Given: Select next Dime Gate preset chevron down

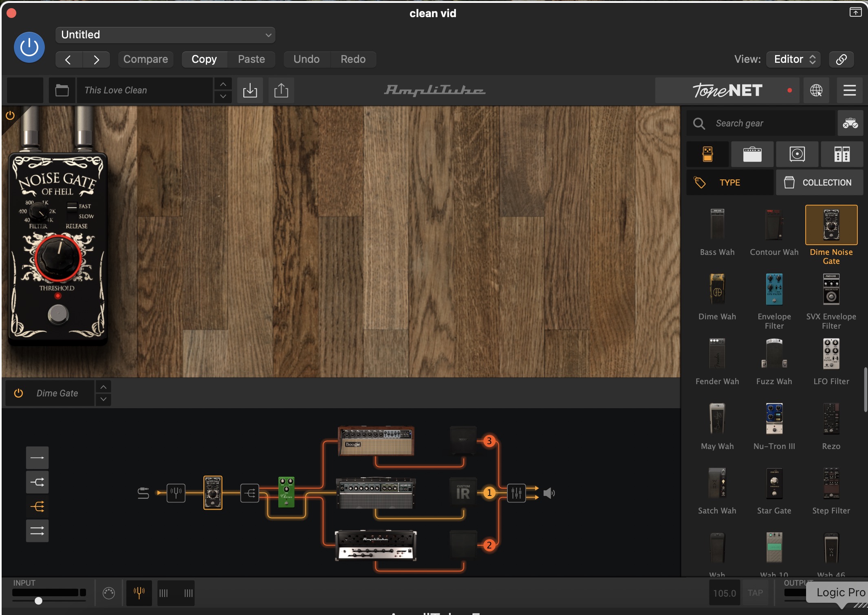Looking at the screenshot, I should pyautogui.click(x=104, y=399).
